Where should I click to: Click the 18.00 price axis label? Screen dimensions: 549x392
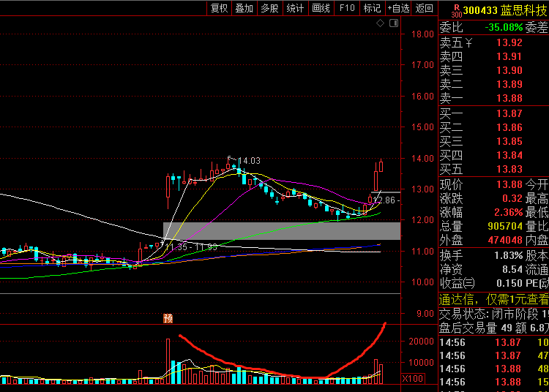click(422, 34)
